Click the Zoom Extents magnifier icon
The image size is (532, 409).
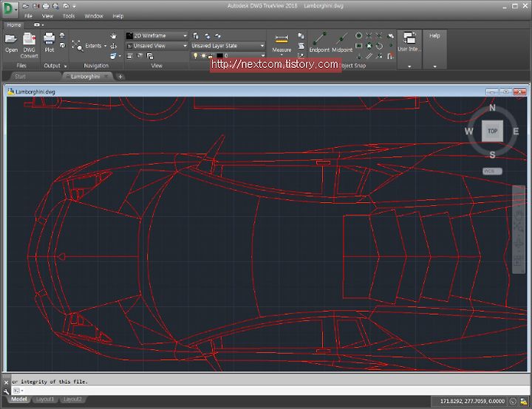tap(78, 46)
